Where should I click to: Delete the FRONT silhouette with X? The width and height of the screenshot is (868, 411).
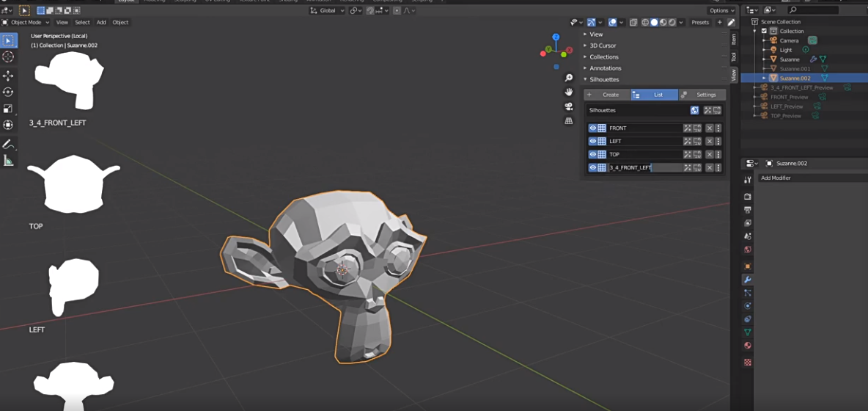[x=710, y=128]
